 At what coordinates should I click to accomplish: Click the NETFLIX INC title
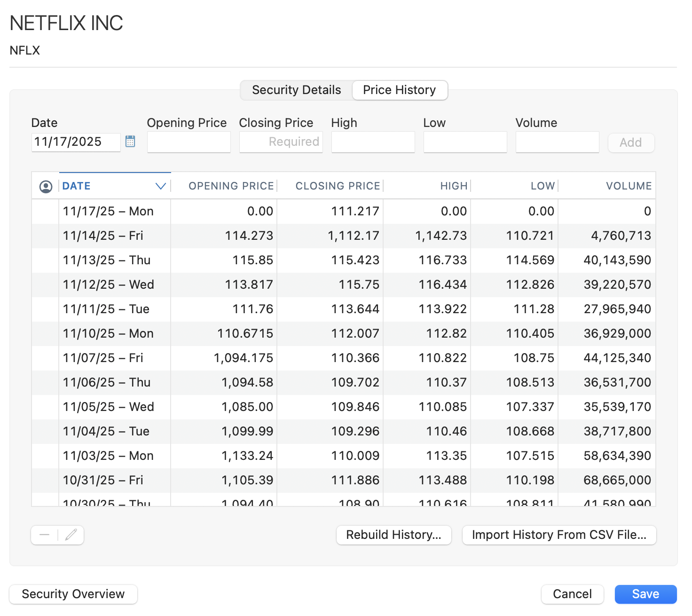coord(66,23)
